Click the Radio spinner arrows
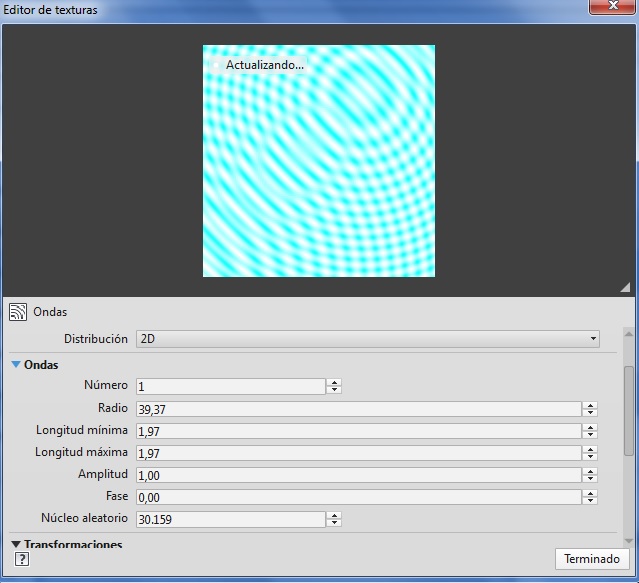Image resolution: width=639 pixels, height=583 pixels. [x=590, y=409]
